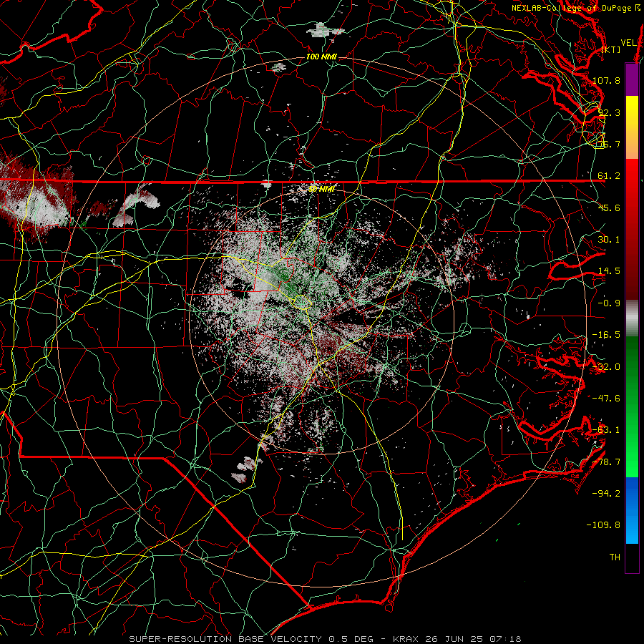Click the 45.6 scale value
This screenshot has height=644, width=644.
tap(609, 208)
